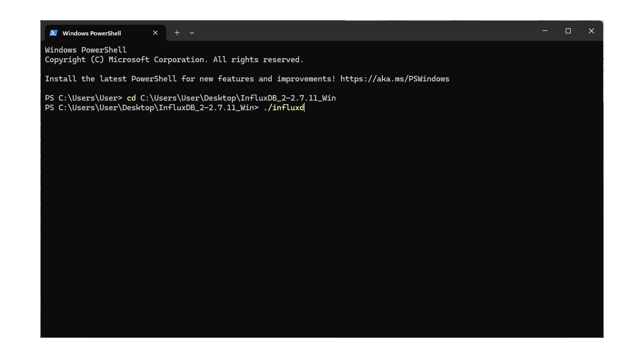This screenshot has height=358, width=644.
Task: Click the current prompt path before ./influxd
Action: point(152,108)
